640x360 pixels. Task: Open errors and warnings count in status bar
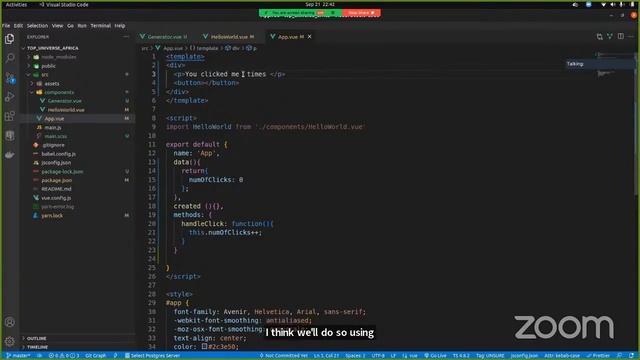click(x=64, y=356)
